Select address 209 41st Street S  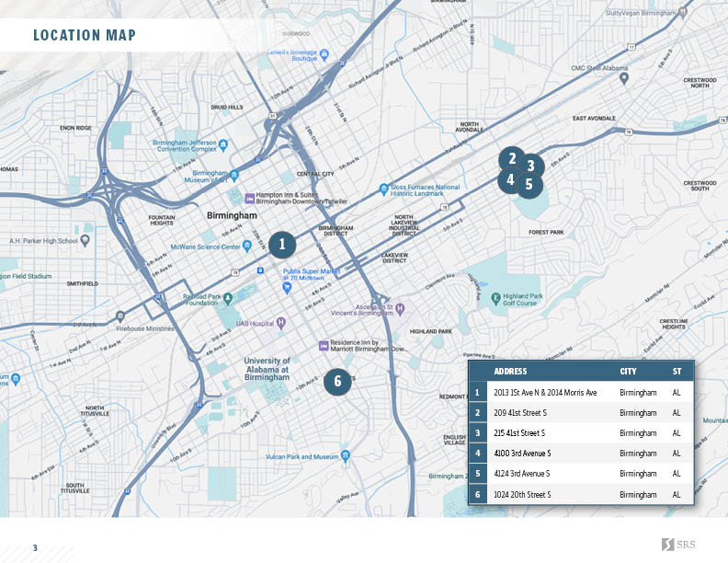tap(520, 413)
